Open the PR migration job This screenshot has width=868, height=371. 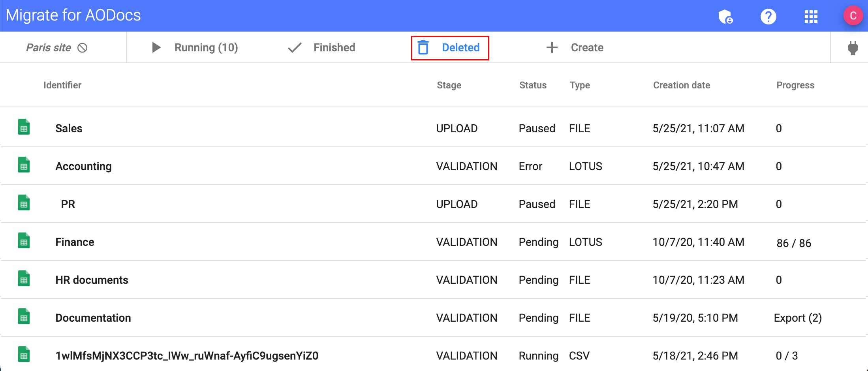(x=68, y=204)
